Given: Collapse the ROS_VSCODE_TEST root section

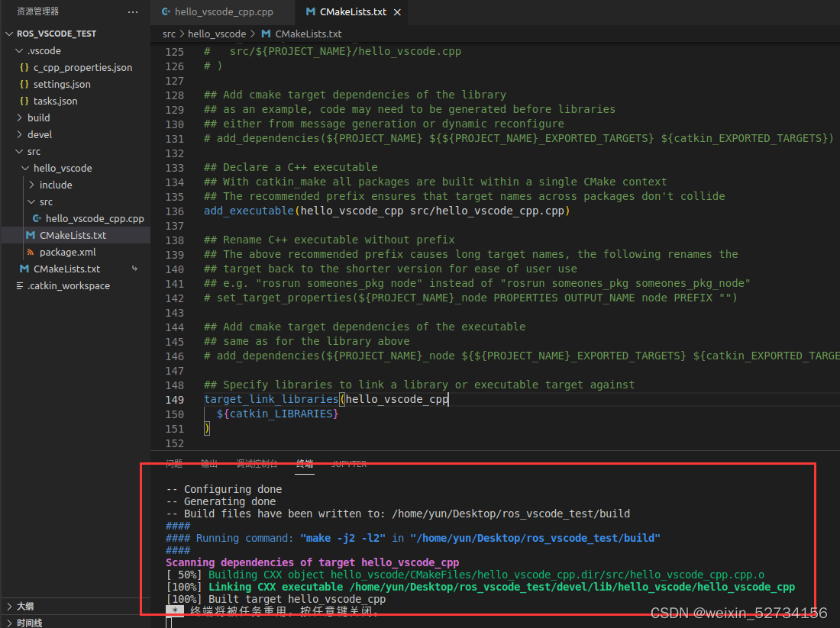Looking at the screenshot, I should [x=57, y=34].
